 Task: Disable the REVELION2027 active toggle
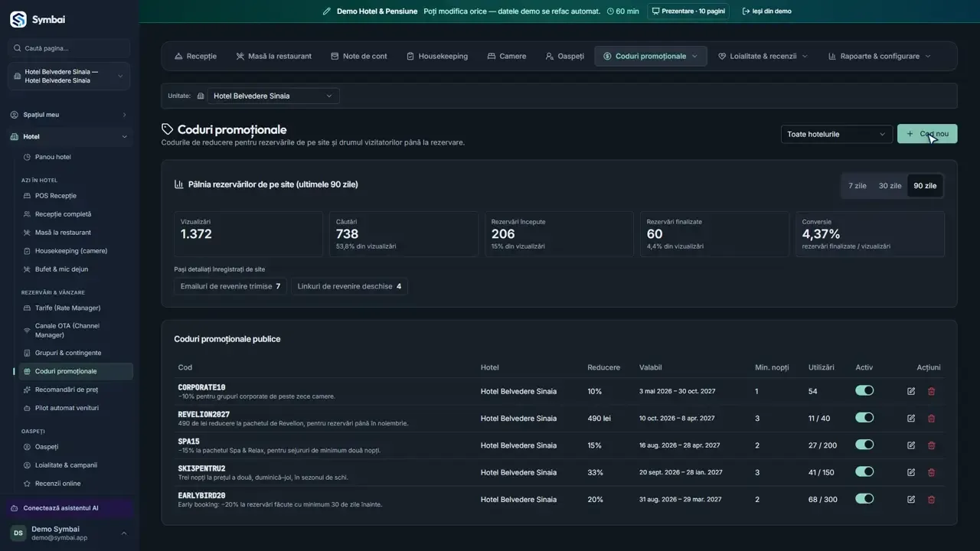[x=864, y=418]
